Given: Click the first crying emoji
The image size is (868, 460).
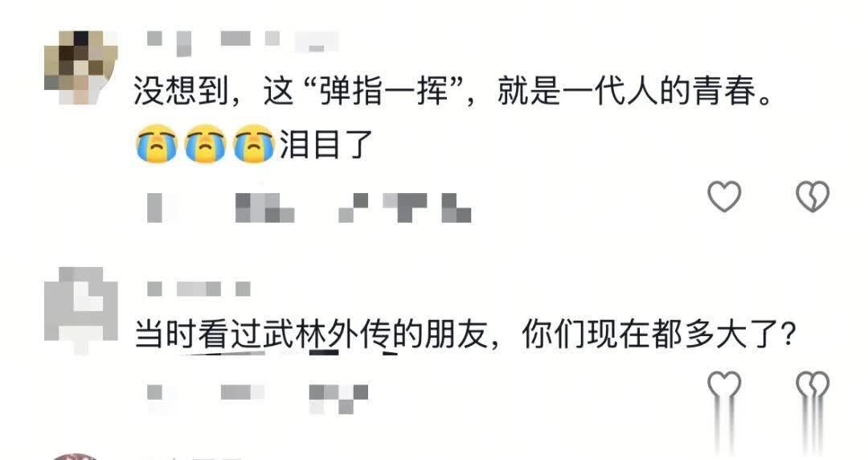Looking at the screenshot, I should point(156,143).
